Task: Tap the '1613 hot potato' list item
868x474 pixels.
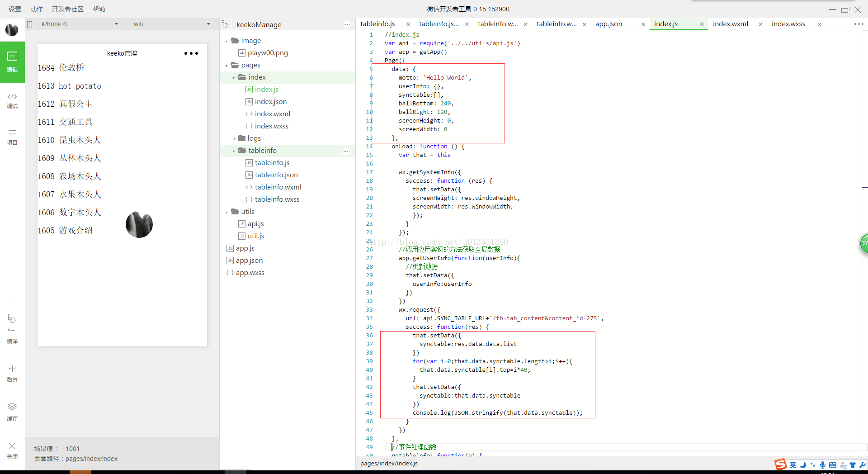Action: [x=70, y=86]
